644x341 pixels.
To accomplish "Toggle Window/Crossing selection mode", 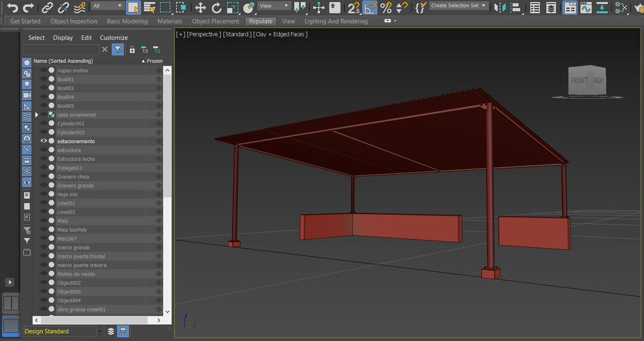I will pos(181,8).
